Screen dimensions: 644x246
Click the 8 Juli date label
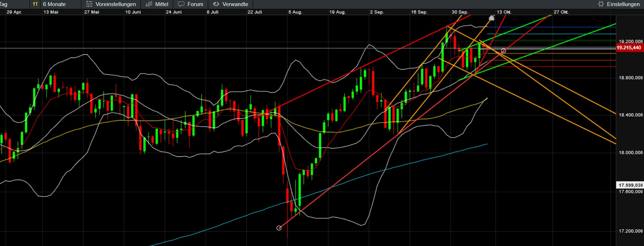click(213, 12)
